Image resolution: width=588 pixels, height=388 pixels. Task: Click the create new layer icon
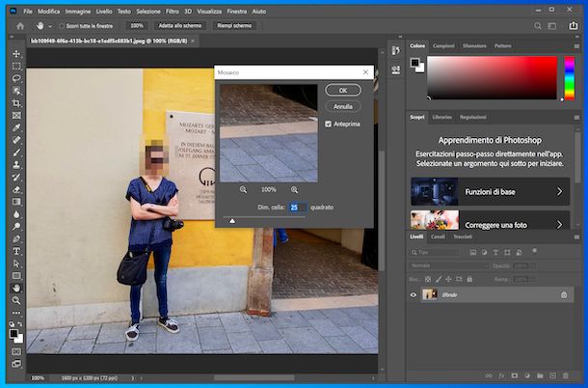552,375
